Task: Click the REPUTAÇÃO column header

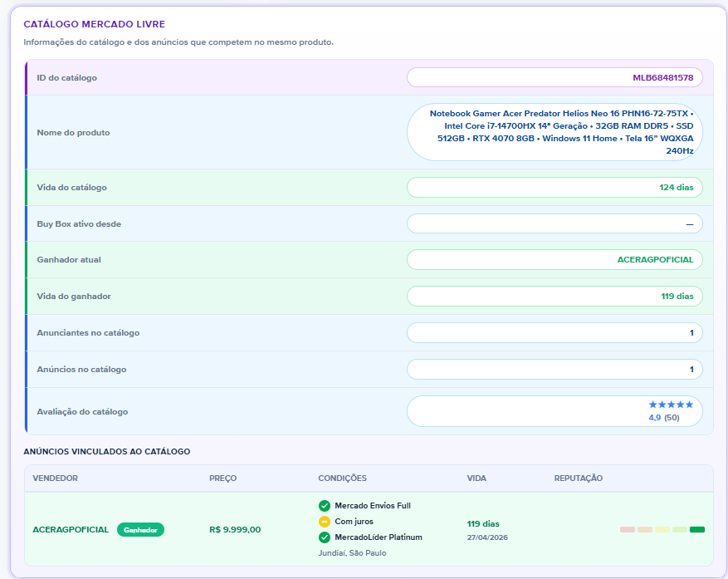Action: pyautogui.click(x=578, y=478)
